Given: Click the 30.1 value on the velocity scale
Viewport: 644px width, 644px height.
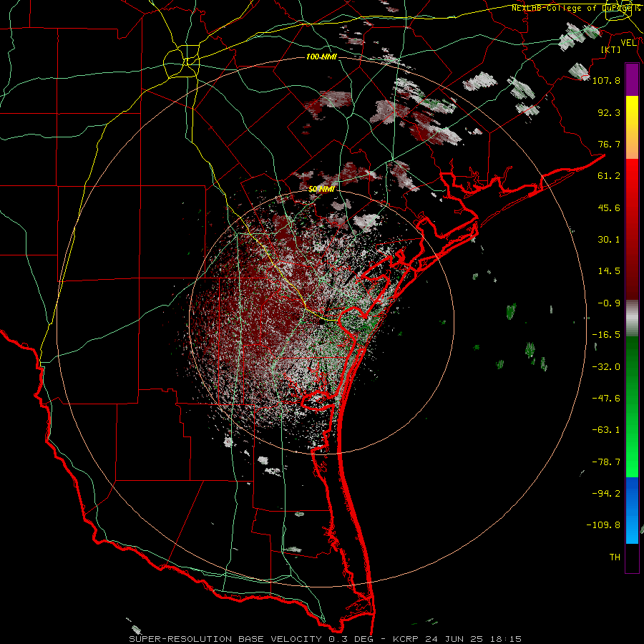Looking at the screenshot, I should (x=609, y=240).
